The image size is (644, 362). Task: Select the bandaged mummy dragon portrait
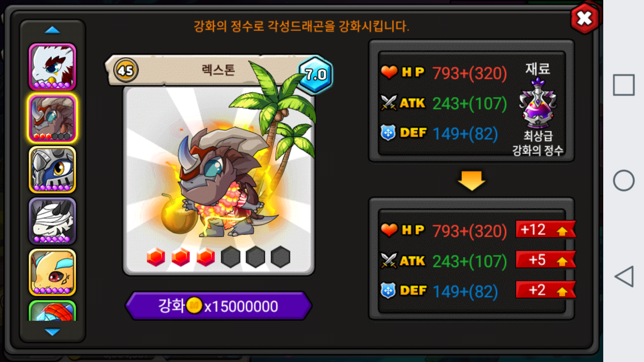point(52,221)
